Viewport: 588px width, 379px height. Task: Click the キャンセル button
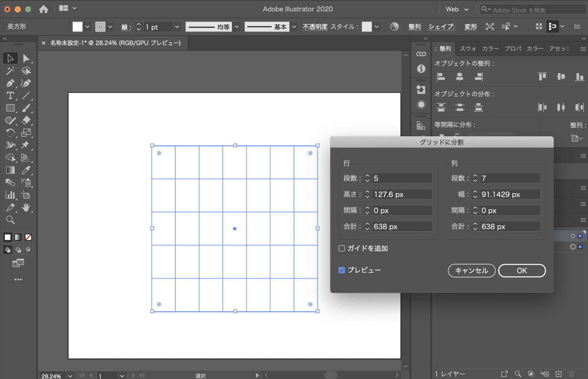pyautogui.click(x=471, y=271)
